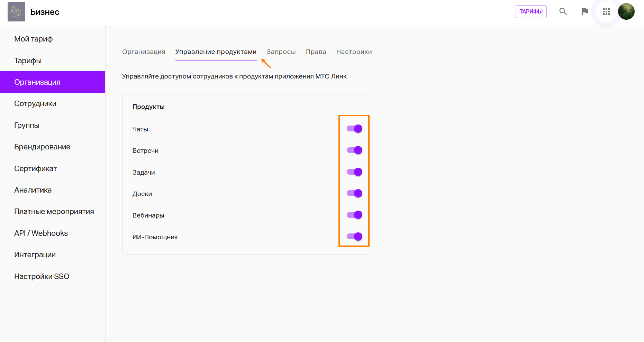Viewport: 644px width, 342px height.
Task: Click the Продукты section heading
Action: pos(148,107)
